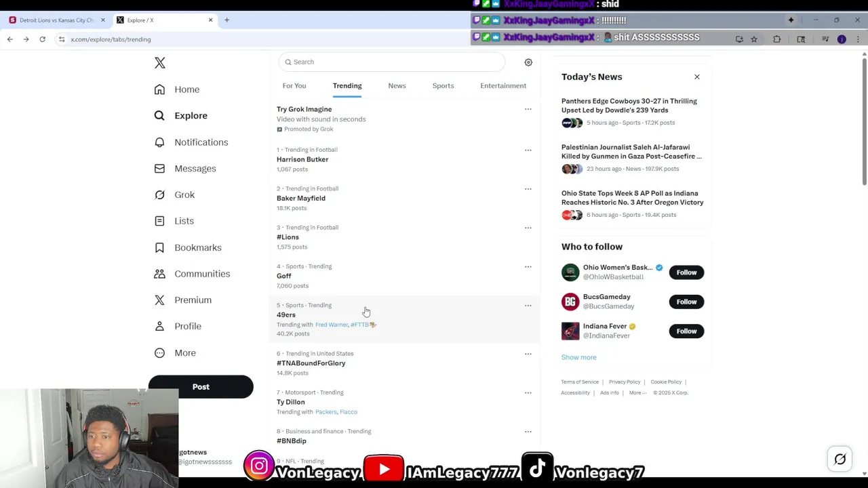Close the Detroit Lions vs Kansas City tab
This screenshot has height=488, width=868.
[x=103, y=20]
